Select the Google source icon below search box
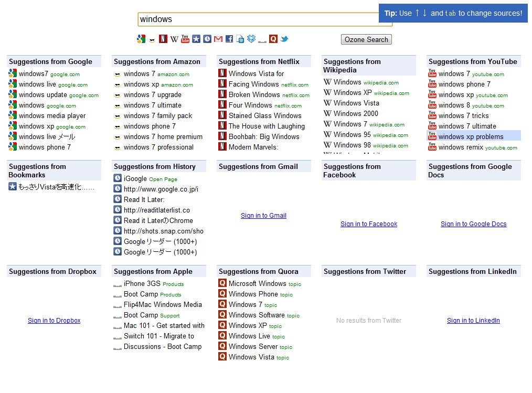Viewport: 532px width, 393px height. 141,39
